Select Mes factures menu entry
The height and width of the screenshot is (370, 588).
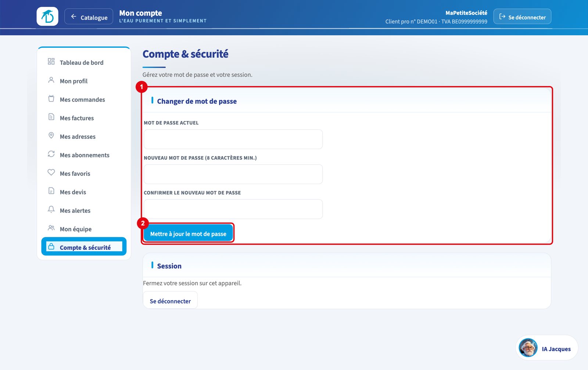point(84,118)
